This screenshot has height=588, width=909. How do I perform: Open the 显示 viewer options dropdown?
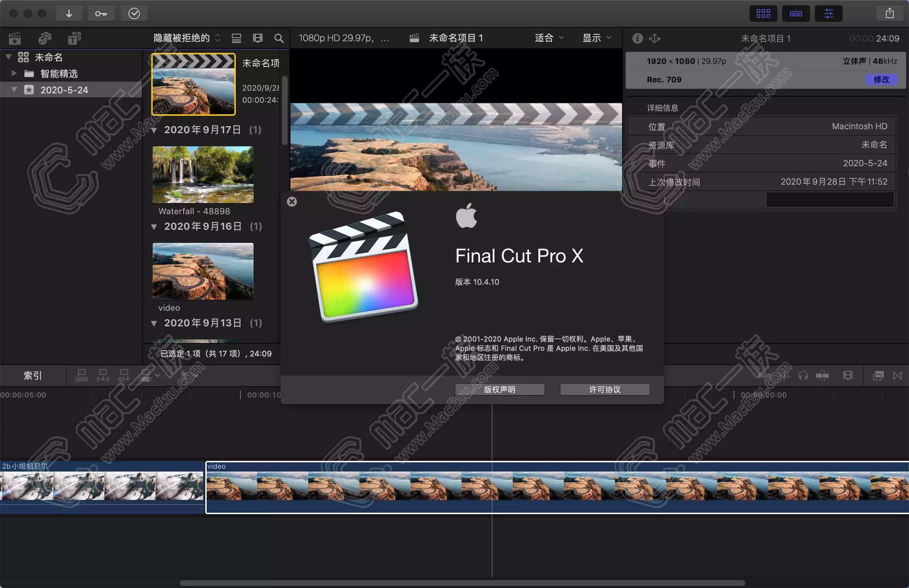pyautogui.click(x=597, y=38)
